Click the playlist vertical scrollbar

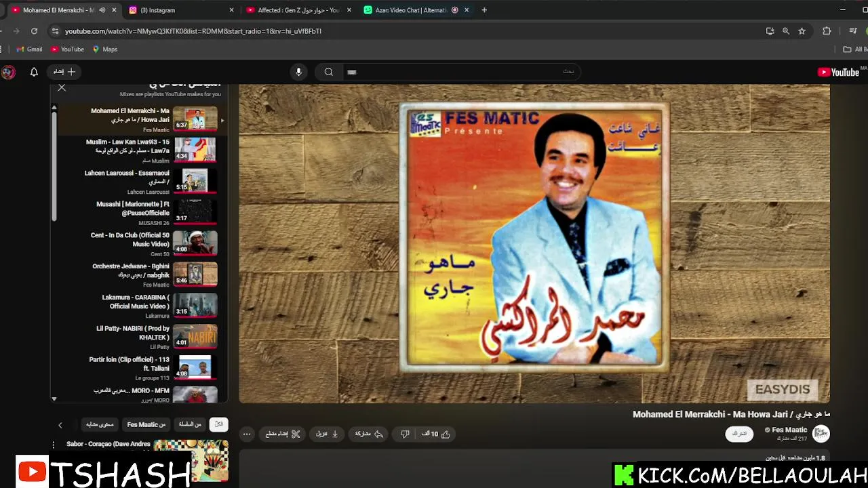(54, 166)
